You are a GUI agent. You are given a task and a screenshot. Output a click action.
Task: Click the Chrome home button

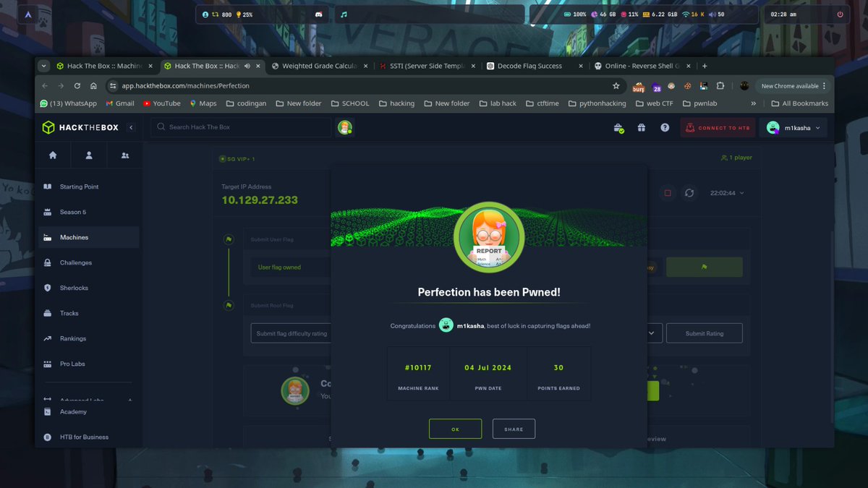coord(93,85)
